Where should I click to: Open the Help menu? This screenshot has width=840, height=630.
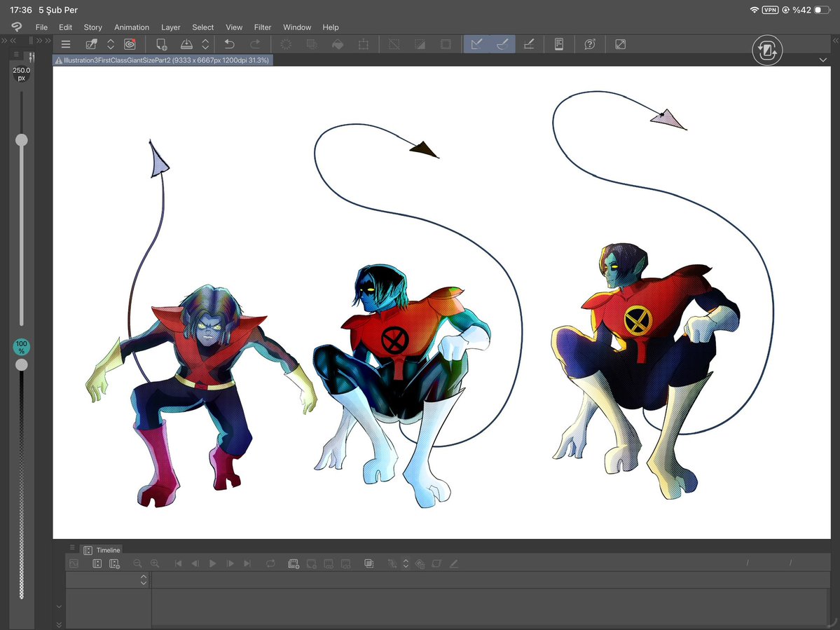point(331,27)
